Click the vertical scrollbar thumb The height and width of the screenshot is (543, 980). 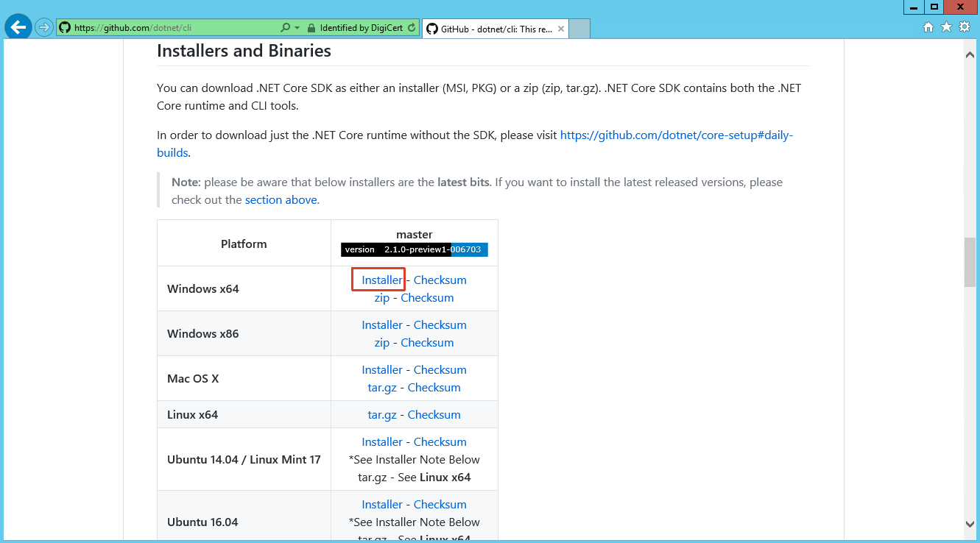[970, 262]
